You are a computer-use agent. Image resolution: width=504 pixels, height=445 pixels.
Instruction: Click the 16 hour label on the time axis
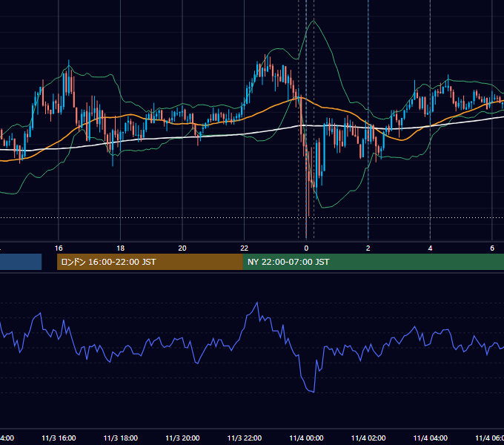pyautogui.click(x=59, y=248)
